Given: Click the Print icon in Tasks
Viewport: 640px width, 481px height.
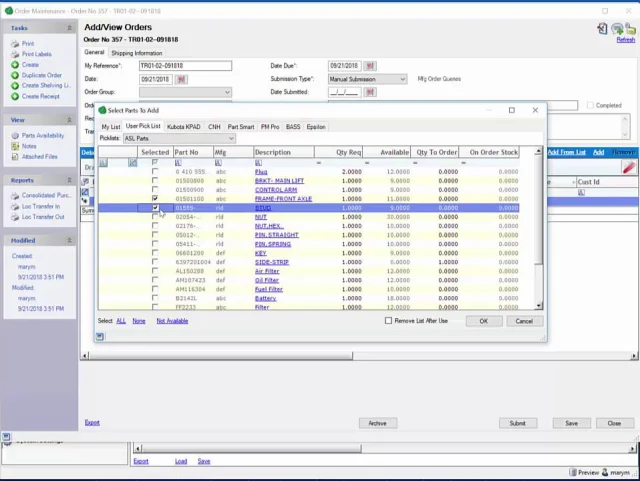Looking at the screenshot, I should [15, 44].
